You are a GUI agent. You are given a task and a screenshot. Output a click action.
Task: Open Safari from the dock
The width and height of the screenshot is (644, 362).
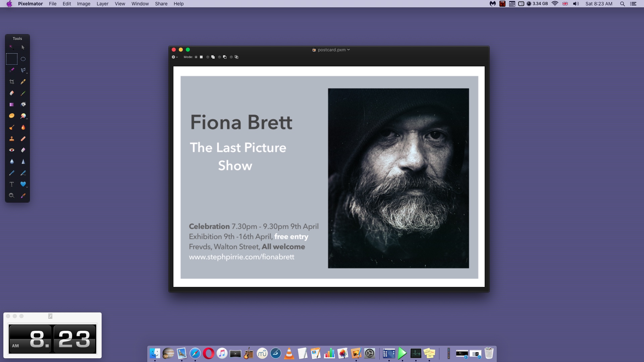pos(195,353)
